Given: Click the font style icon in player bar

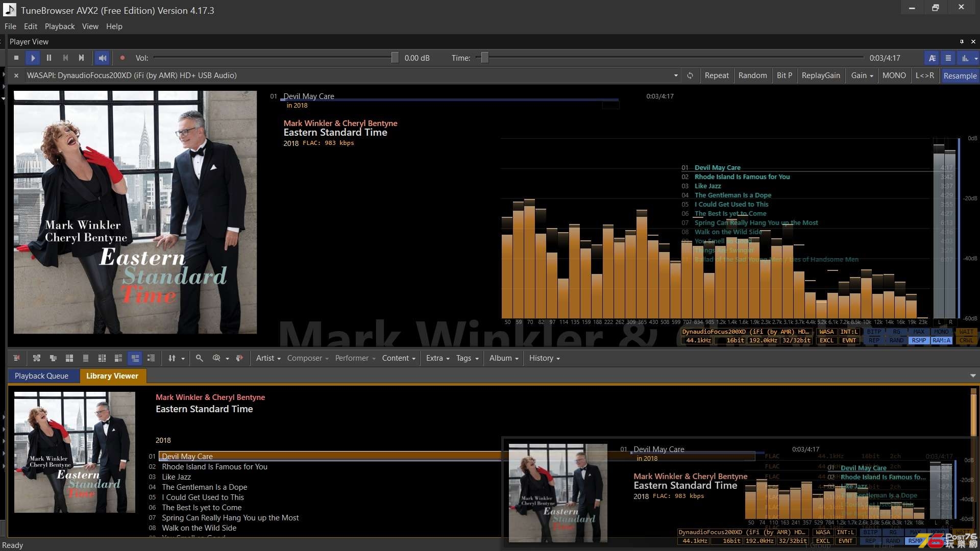Looking at the screenshot, I should (x=932, y=58).
